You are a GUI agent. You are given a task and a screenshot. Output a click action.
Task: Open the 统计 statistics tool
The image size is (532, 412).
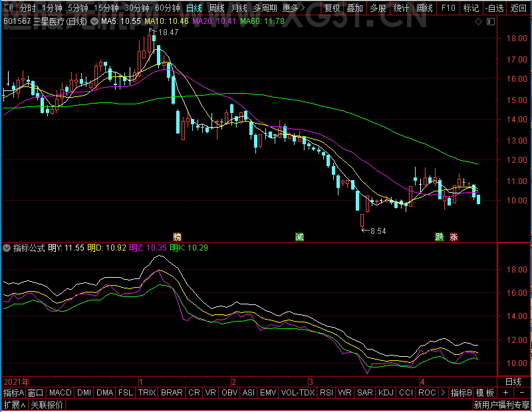pos(401,8)
